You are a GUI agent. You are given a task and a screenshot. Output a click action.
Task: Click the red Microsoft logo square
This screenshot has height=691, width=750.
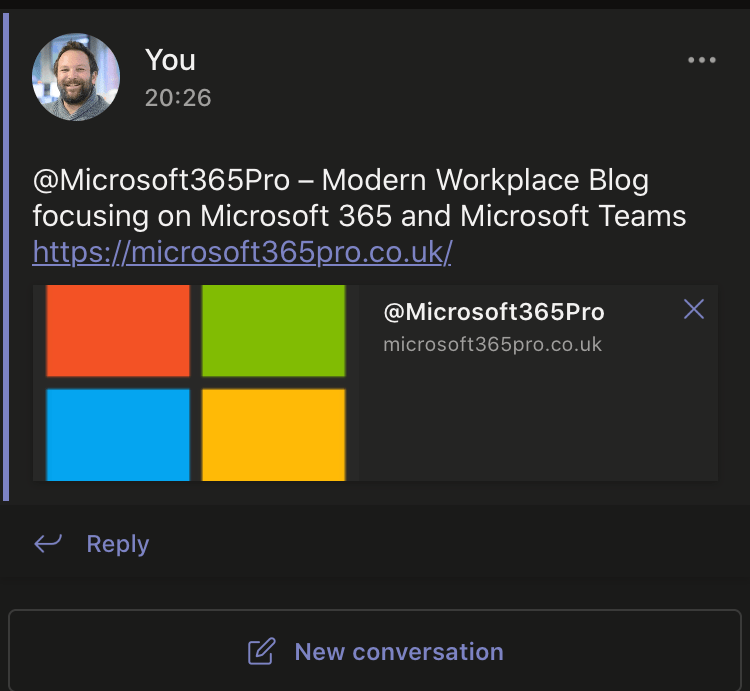point(118,330)
